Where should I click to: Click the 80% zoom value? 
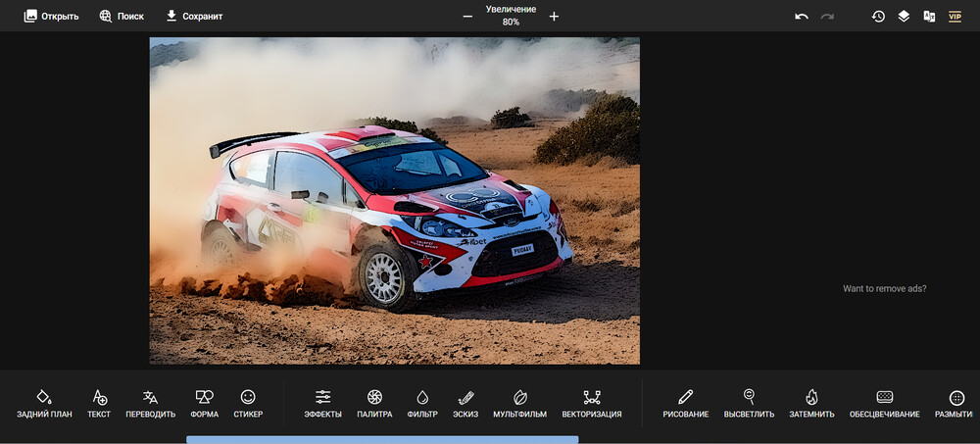coord(511,22)
